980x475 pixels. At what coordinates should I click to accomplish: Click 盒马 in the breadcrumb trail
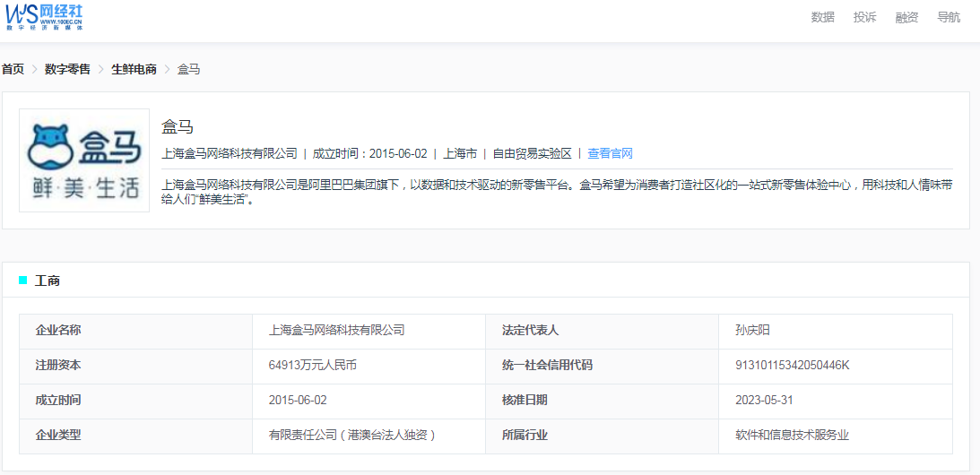click(189, 69)
